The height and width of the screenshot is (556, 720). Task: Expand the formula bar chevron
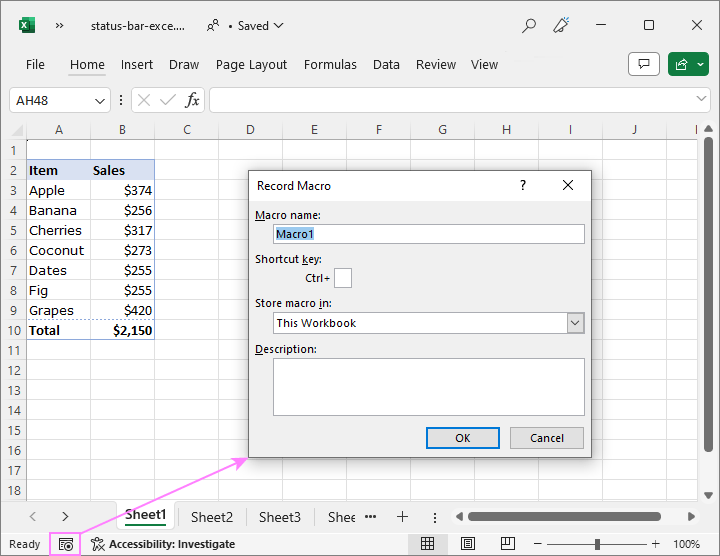[x=702, y=100]
